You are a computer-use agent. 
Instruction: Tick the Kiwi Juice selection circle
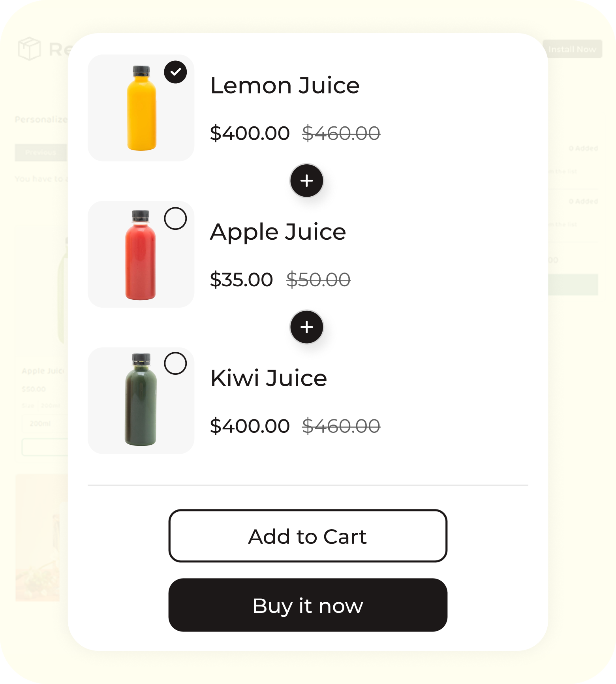point(175,363)
